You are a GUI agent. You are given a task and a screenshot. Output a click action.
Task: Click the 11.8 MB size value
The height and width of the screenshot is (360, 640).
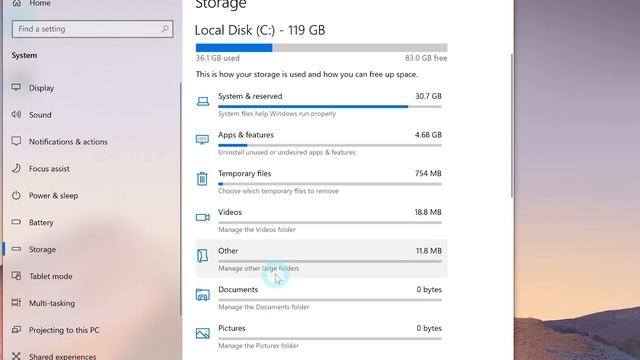429,251
